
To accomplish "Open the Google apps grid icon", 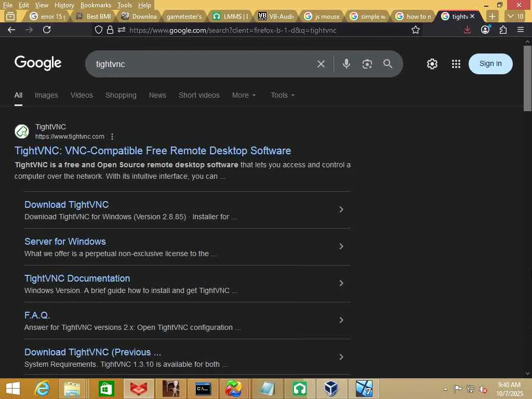I will (x=456, y=64).
